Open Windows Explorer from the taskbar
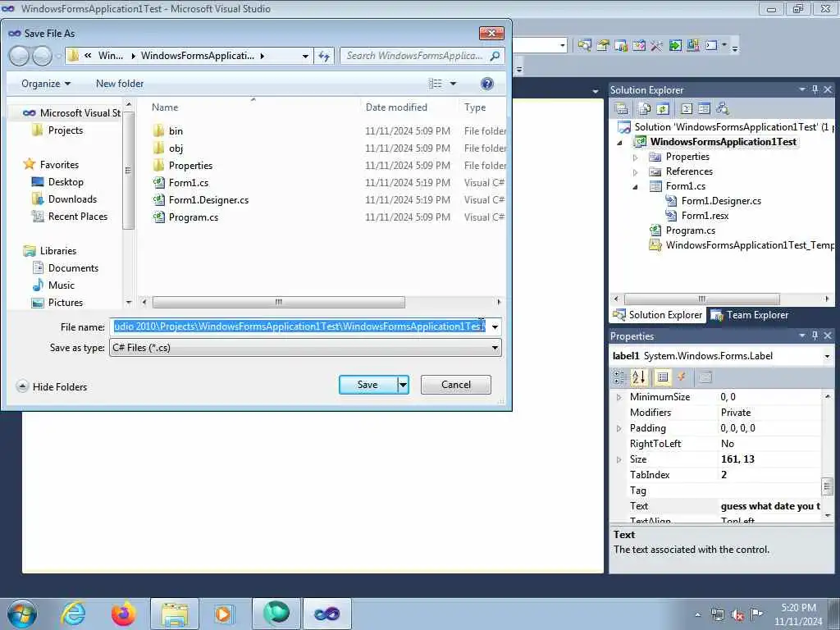This screenshot has height=630, width=840. click(174, 614)
